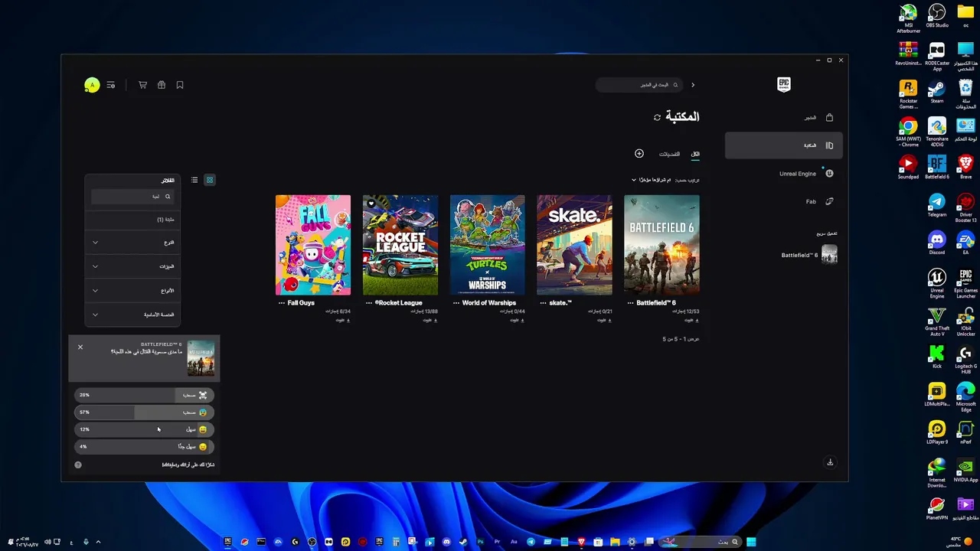
Task: Open Rockstar Games desktop shortcut
Action: [908, 94]
